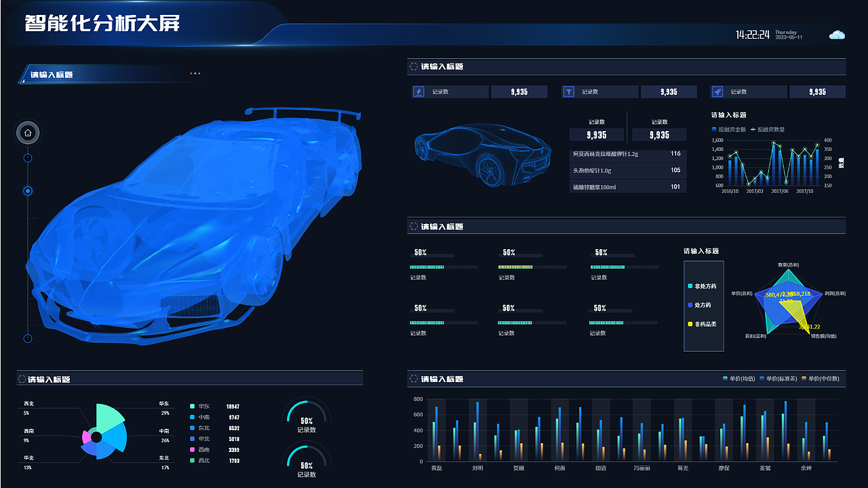
Task: Click the rocket icon in third record card
Action: coord(717,92)
